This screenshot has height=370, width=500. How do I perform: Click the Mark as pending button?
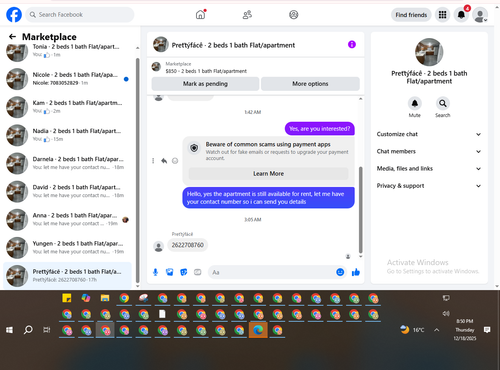click(205, 84)
